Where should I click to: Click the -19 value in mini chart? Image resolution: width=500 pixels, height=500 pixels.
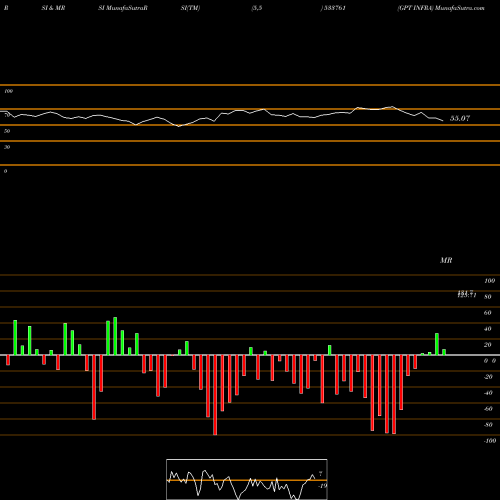[322, 486]
